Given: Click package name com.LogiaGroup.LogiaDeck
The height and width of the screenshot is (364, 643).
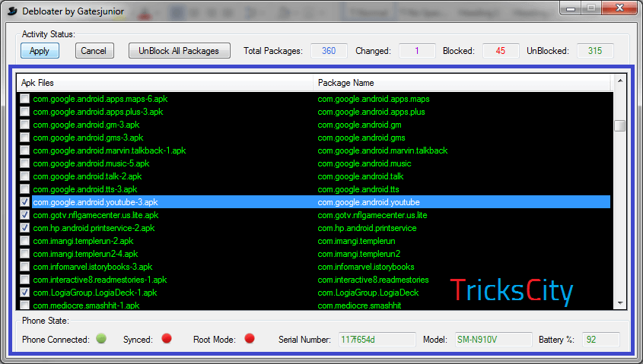Looking at the screenshot, I should (368, 293).
